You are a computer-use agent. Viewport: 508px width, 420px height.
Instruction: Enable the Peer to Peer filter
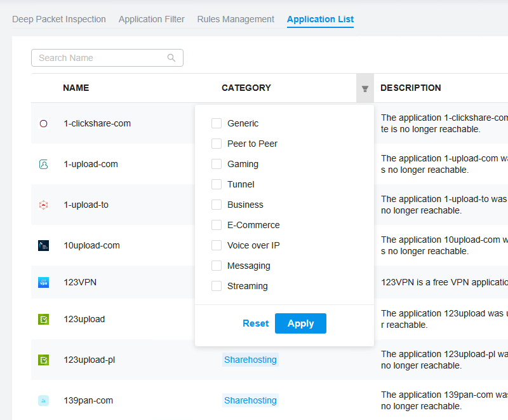point(217,144)
